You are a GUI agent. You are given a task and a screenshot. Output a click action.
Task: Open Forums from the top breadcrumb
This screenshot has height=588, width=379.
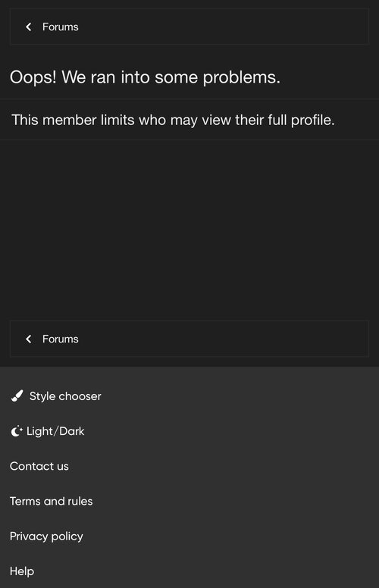point(61,27)
